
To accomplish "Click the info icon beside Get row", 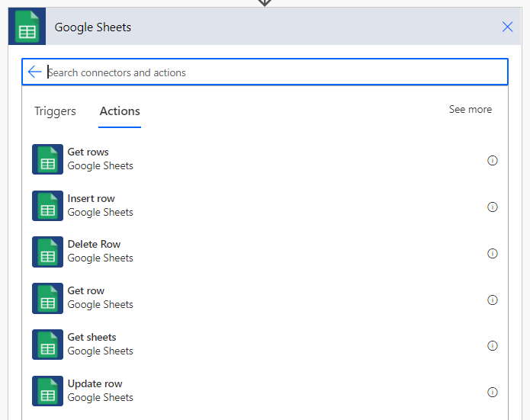I will (x=492, y=300).
